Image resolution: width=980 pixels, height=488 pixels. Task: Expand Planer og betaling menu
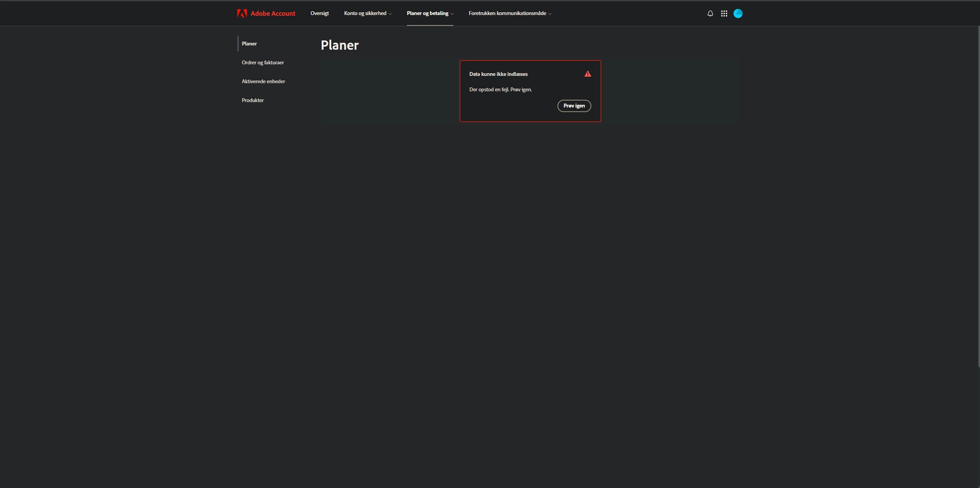430,13
